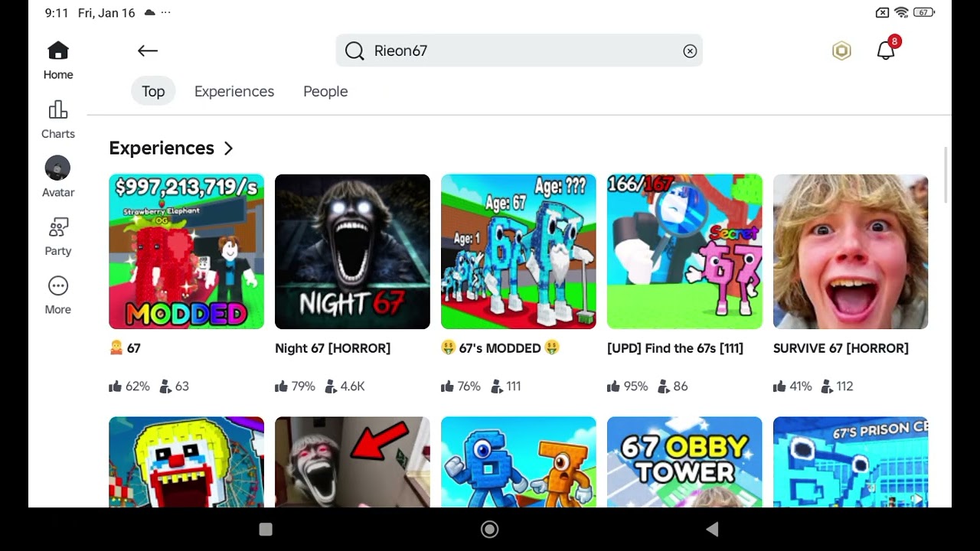Open the More menu
This screenshot has height=551, width=980.
tap(58, 295)
